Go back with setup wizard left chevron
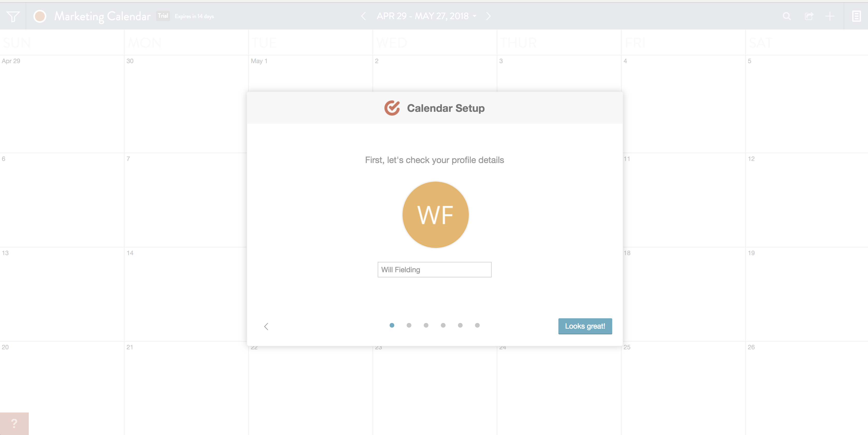Screen dimensions: 868x435 266,326
